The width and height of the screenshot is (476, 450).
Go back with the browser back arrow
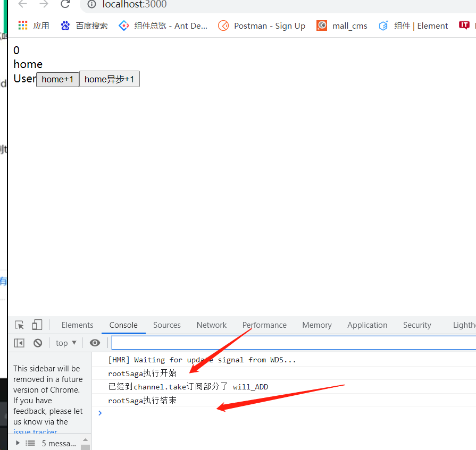coord(23,4)
